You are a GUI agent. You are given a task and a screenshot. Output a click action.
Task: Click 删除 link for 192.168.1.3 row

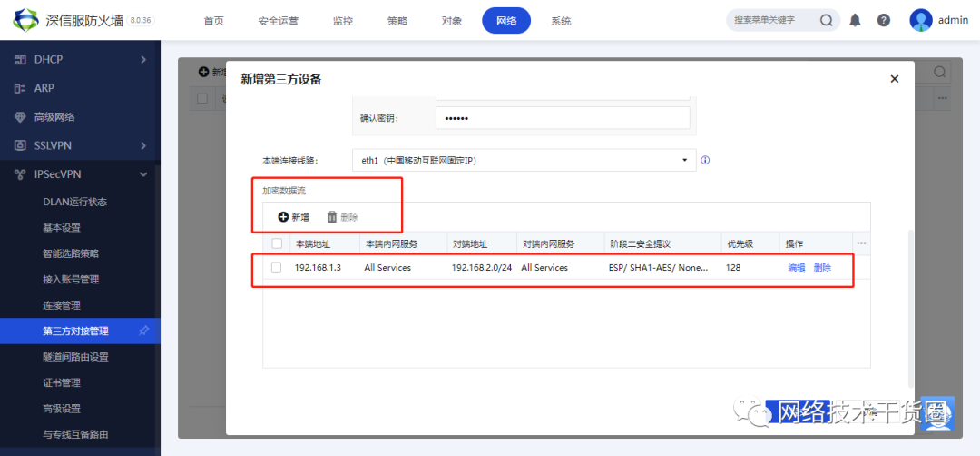point(822,267)
